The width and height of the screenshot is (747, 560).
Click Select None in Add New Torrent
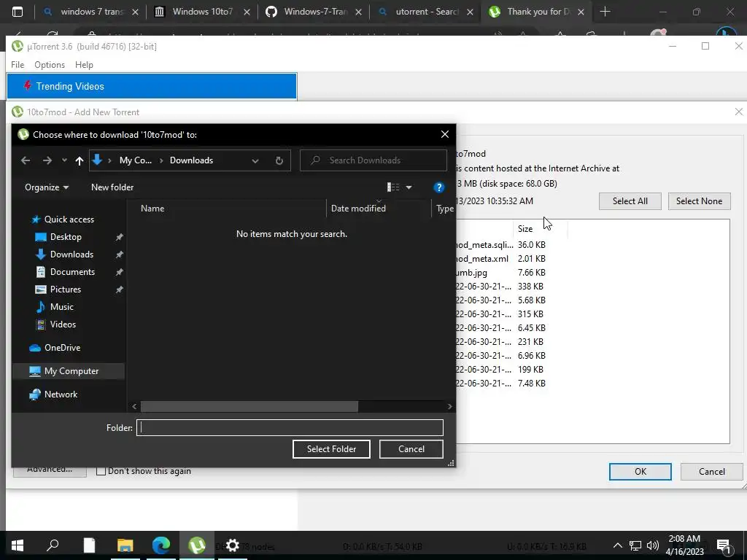pyautogui.click(x=699, y=201)
